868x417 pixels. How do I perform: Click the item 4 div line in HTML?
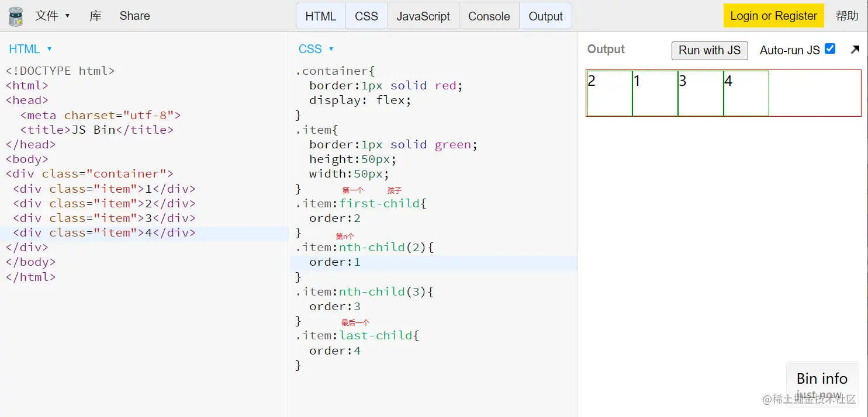pos(104,233)
